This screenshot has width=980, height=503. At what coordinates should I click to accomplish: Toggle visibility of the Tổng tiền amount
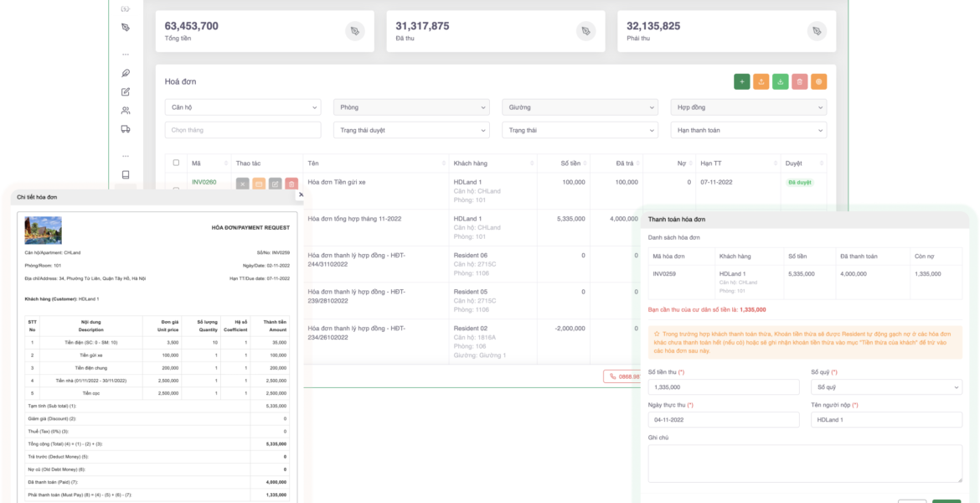tap(354, 31)
